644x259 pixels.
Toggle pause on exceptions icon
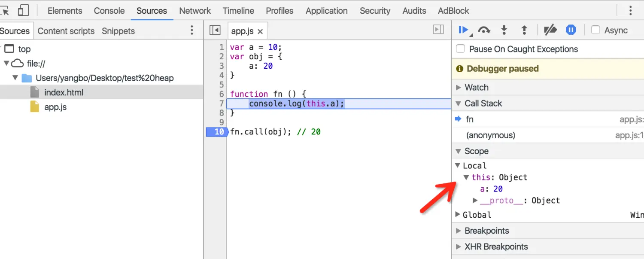pyautogui.click(x=571, y=30)
